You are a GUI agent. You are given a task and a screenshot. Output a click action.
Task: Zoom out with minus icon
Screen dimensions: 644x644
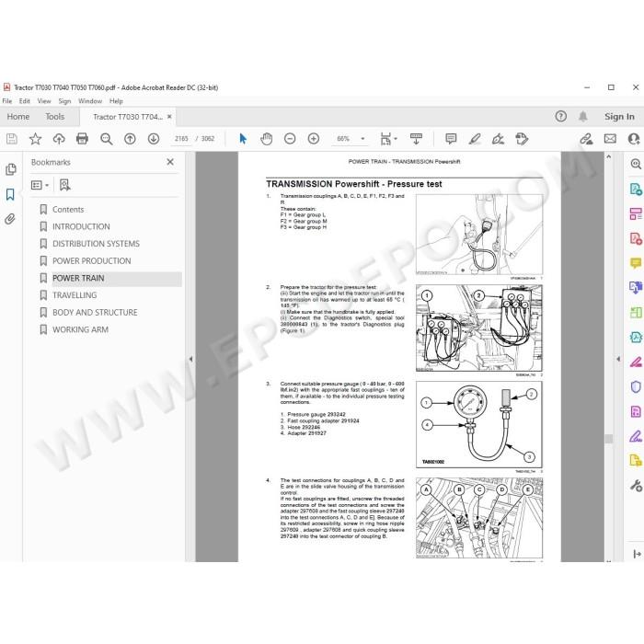point(290,139)
